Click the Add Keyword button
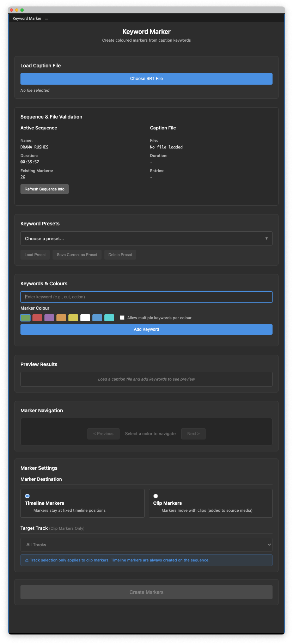Viewport: 293px width, 644px height. click(x=146, y=329)
